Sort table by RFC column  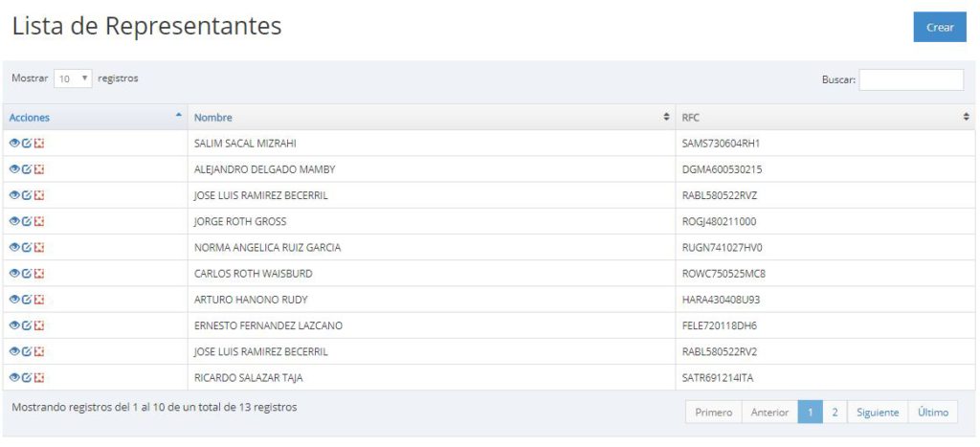825,118
